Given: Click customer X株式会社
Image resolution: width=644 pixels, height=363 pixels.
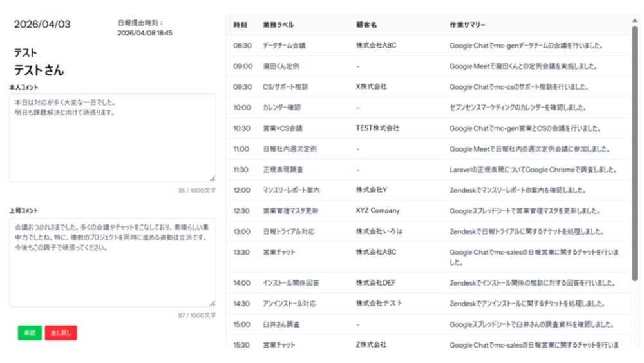Looking at the screenshot, I should 372,86.
